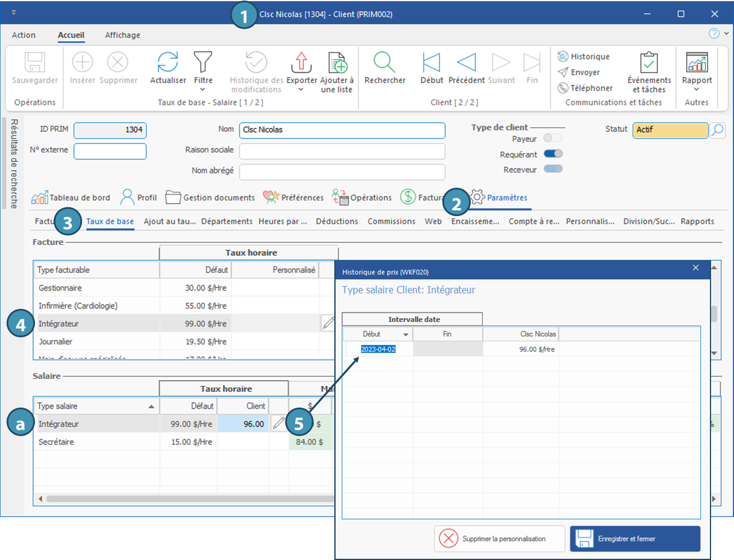The width and height of the screenshot is (734, 560).
Task: Toggle the Payeur client type switch
Action: click(553, 138)
